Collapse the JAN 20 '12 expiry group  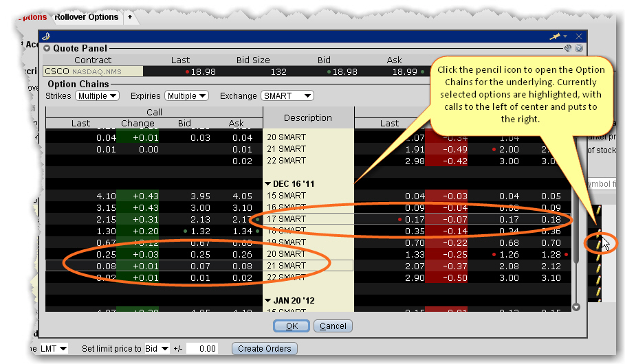point(267,300)
